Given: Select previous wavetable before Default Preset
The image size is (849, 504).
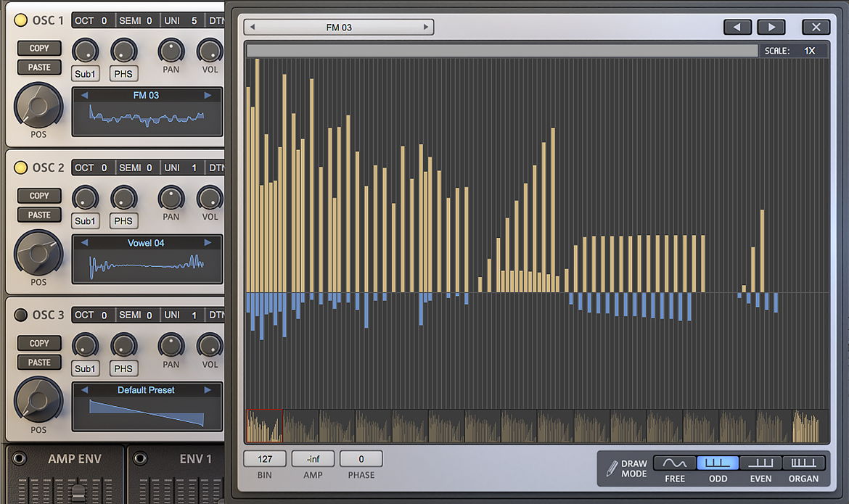Looking at the screenshot, I should (x=84, y=389).
